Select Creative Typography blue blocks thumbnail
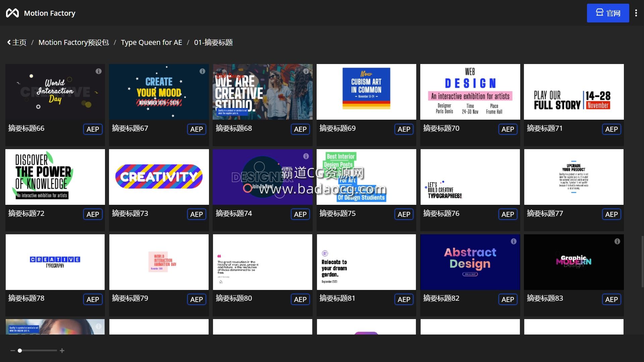Image resolution: width=644 pixels, height=362 pixels. (55, 262)
